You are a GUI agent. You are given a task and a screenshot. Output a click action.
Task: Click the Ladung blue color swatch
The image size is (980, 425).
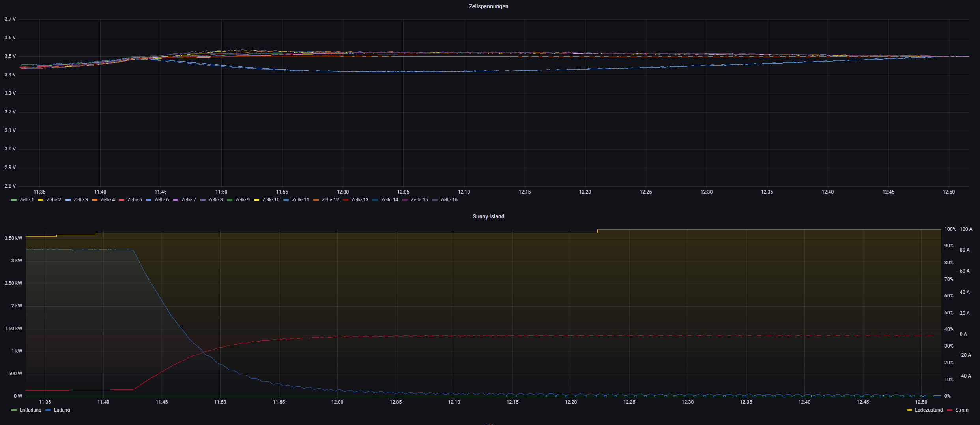click(x=49, y=410)
